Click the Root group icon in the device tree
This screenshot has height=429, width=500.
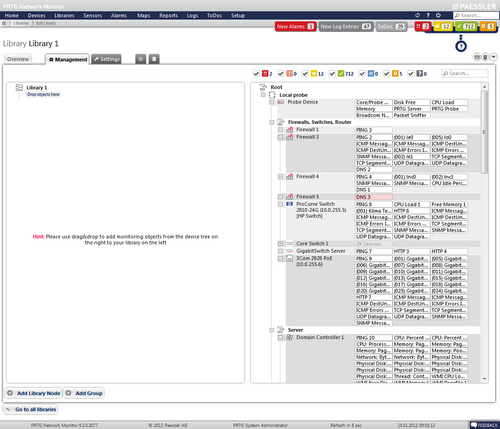pyautogui.click(x=263, y=87)
